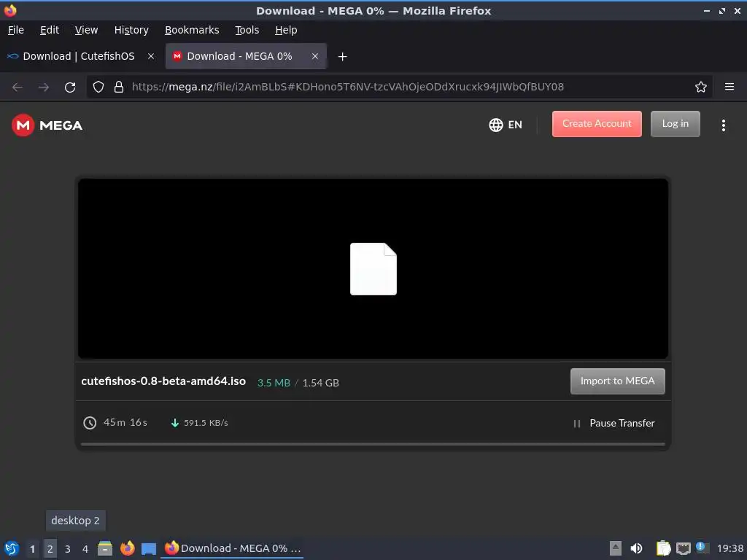This screenshot has height=560, width=747.
Task: Click the removable media eject tray icon
Action: [x=616, y=548]
